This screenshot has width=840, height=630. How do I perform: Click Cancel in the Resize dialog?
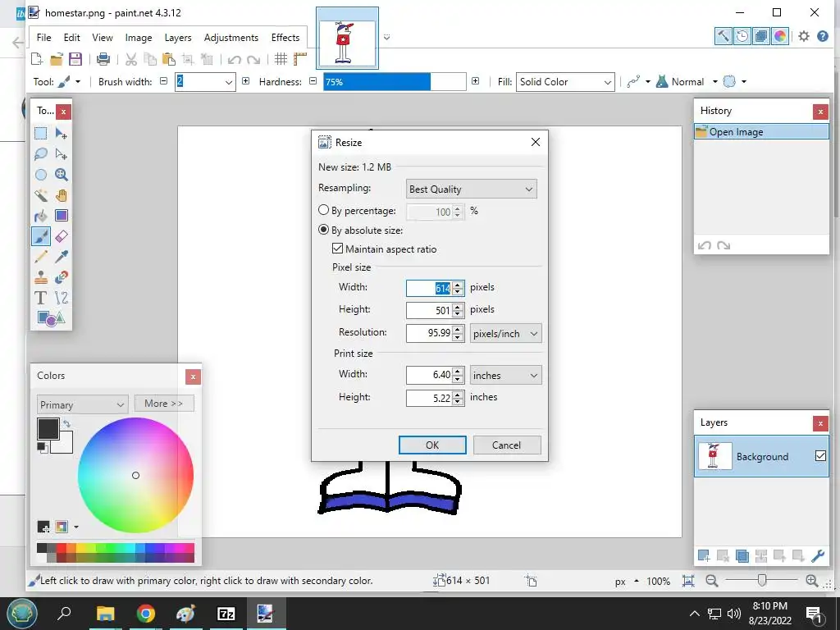pyautogui.click(x=506, y=445)
